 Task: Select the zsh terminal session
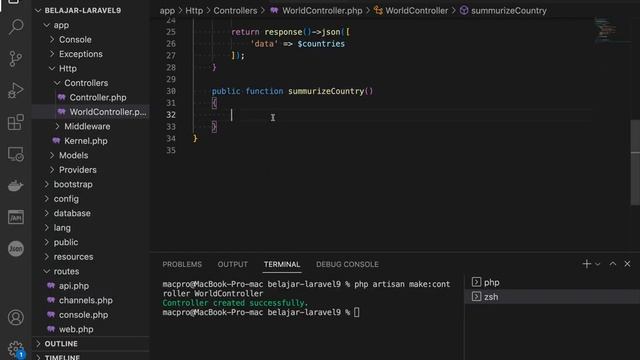pyautogui.click(x=552, y=297)
